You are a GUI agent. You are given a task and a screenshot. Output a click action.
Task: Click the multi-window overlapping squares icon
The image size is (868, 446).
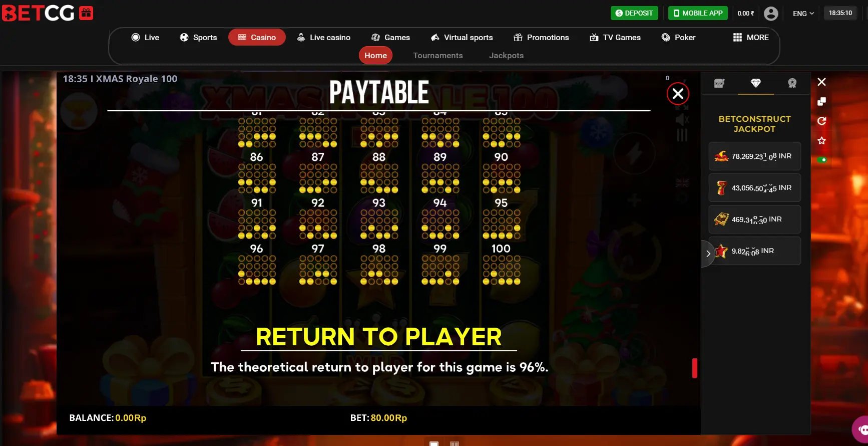pyautogui.click(x=821, y=102)
